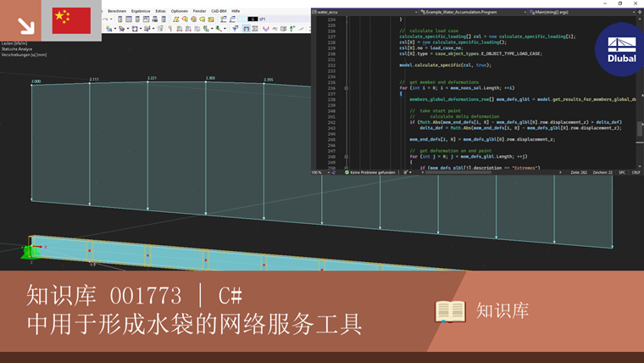Open the LF1 load case selector
644x363 pixels.
pos(263,19)
